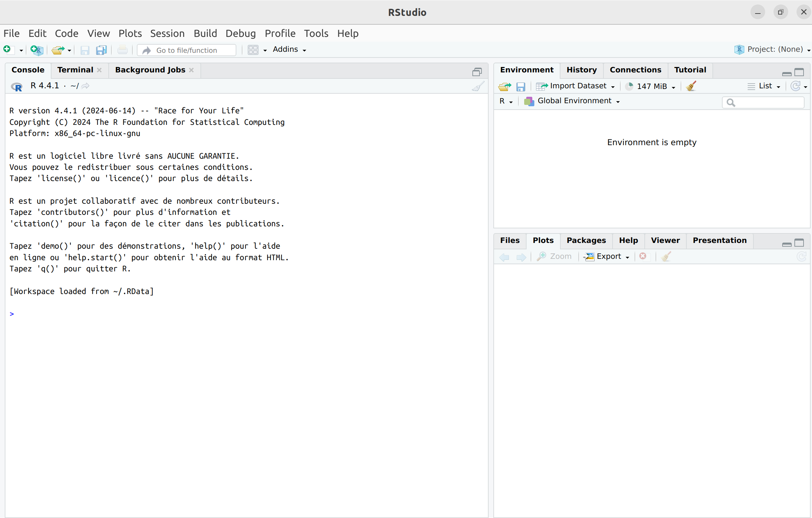Open the Project: (None) menu
This screenshot has height=518, width=812.
772,49
